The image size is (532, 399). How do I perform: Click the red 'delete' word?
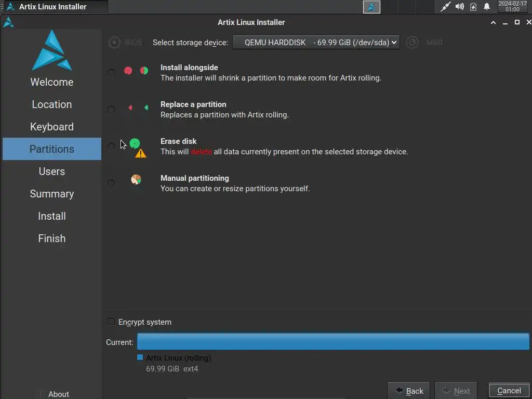point(201,152)
